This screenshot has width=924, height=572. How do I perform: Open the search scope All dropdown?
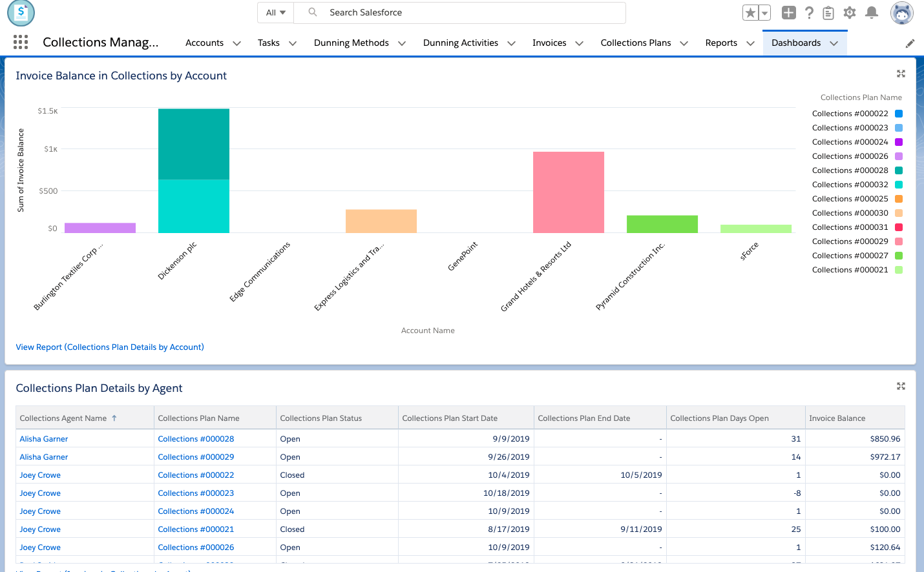pyautogui.click(x=275, y=12)
